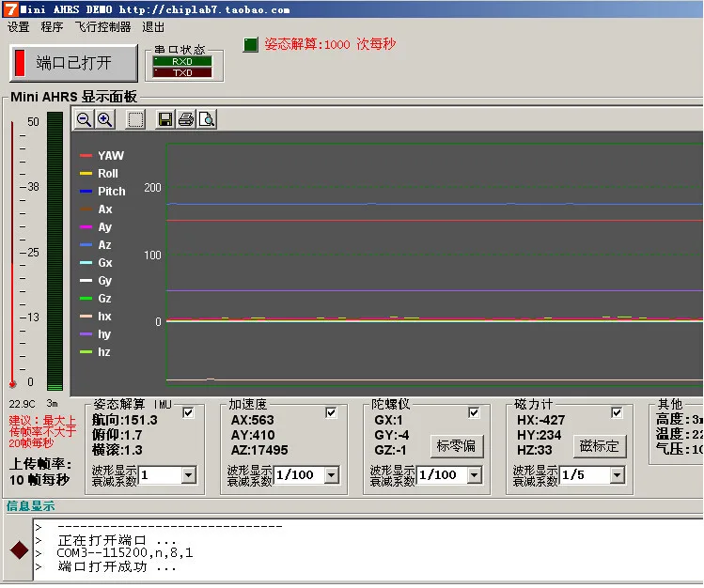Click the 10 帧每秒 upload rate text
The image size is (704, 588).
pyautogui.click(x=39, y=480)
